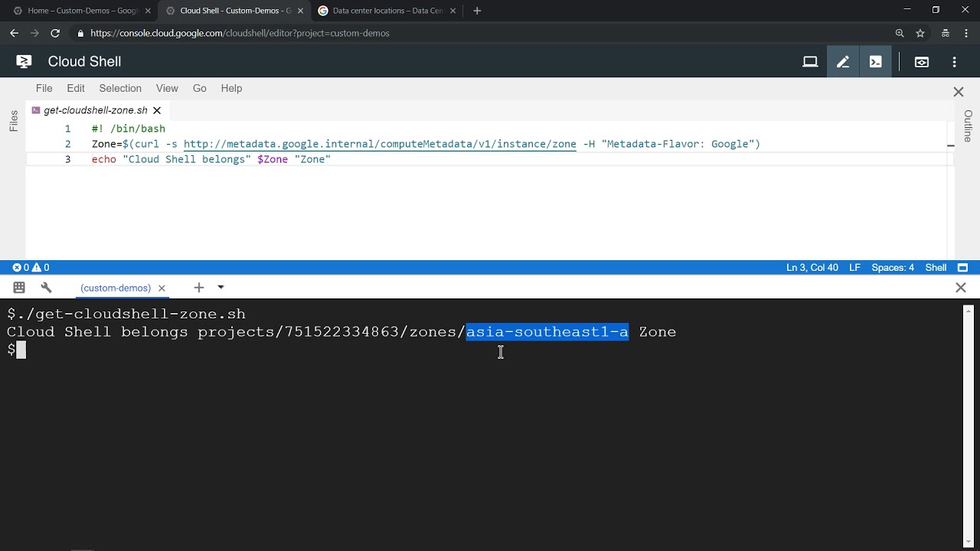Click the #! /bin/bash line

129,129
